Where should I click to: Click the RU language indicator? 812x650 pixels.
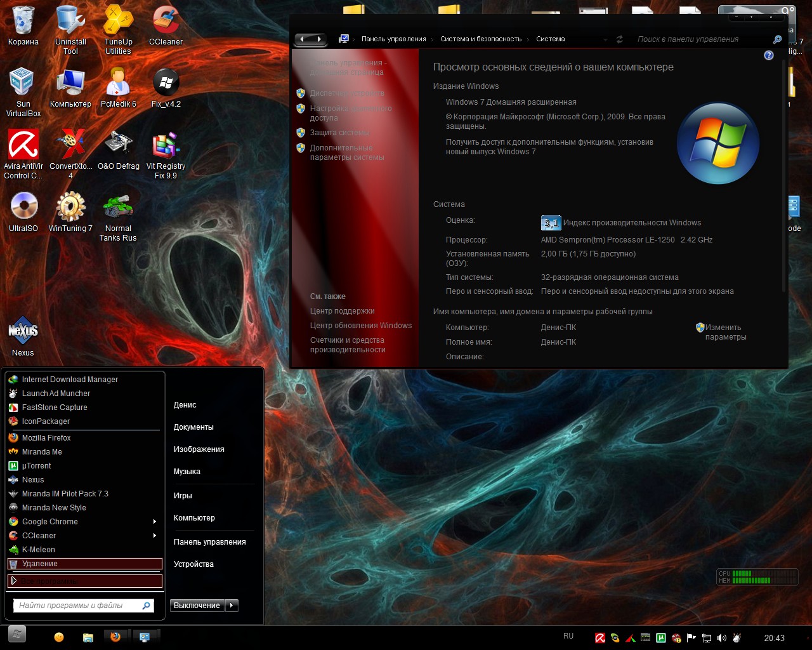[x=568, y=636]
